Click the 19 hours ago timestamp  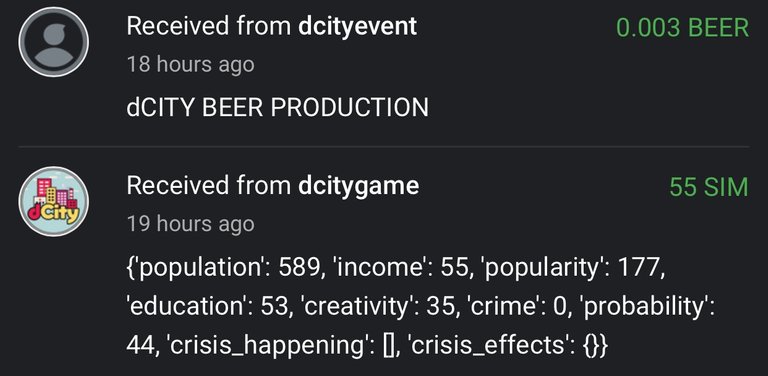coord(191,224)
